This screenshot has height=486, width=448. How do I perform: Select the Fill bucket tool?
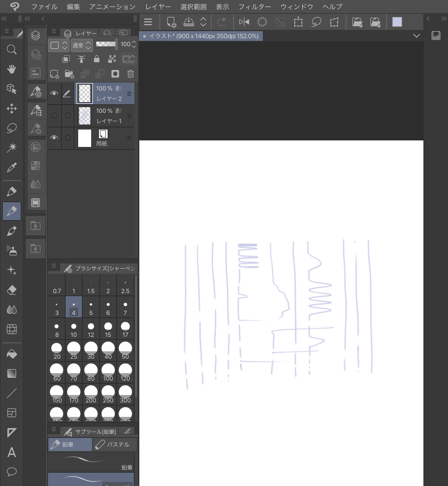[11, 354]
